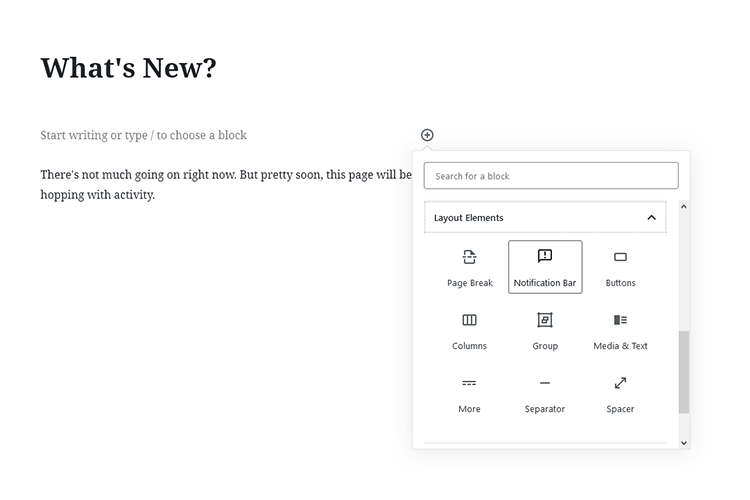Collapse Layout Elements using the chevron arrow
This screenshot has height=500, width=750.
click(x=651, y=218)
